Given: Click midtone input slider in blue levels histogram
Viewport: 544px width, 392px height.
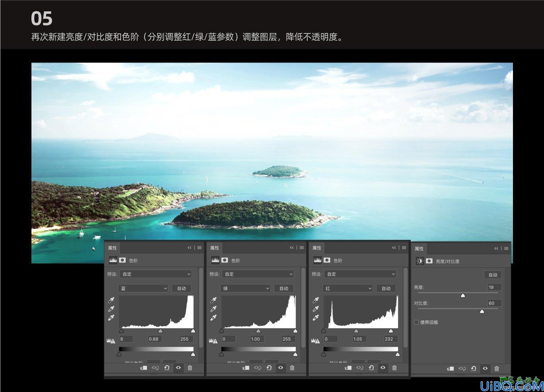Looking at the screenshot, I should (160, 331).
